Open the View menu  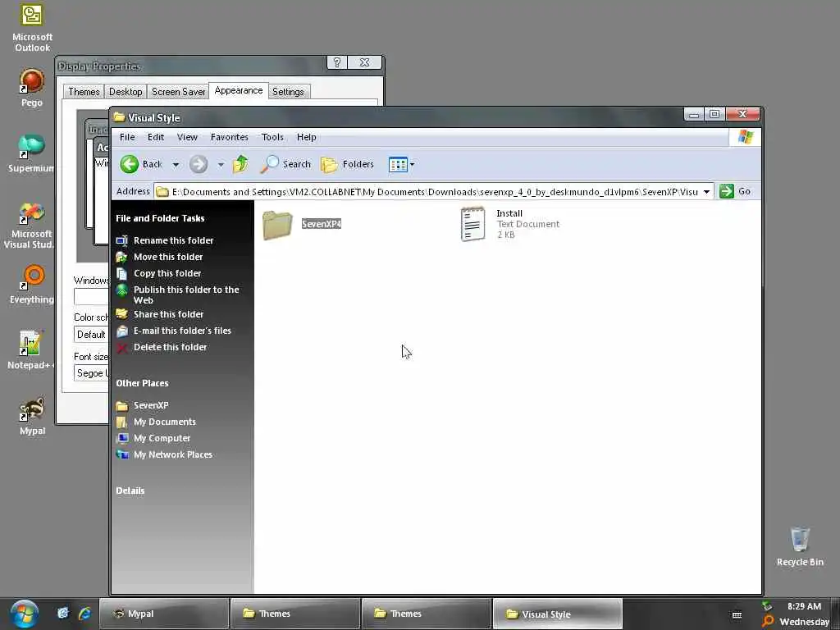187,137
